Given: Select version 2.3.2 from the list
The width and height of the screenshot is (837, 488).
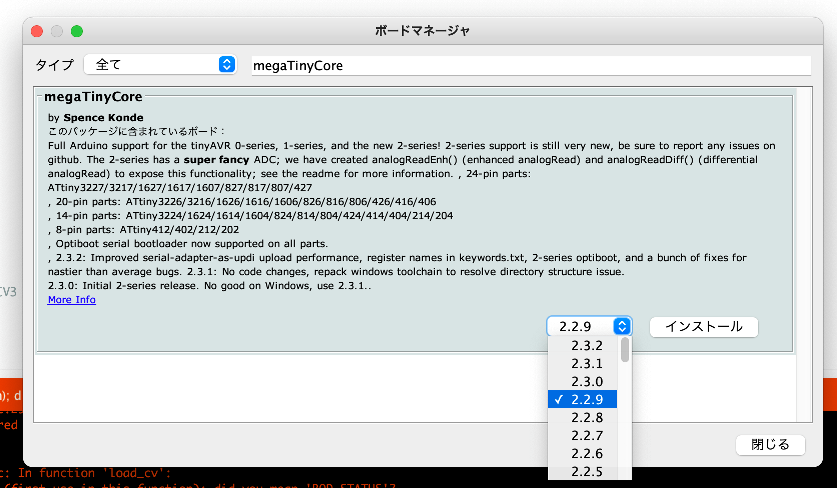Looking at the screenshot, I should pyautogui.click(x=586, y=346).
